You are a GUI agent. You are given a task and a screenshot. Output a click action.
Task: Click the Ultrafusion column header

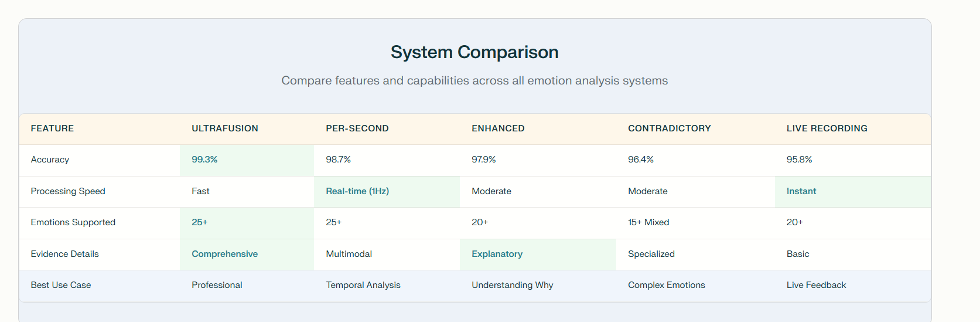click(225, 128)
